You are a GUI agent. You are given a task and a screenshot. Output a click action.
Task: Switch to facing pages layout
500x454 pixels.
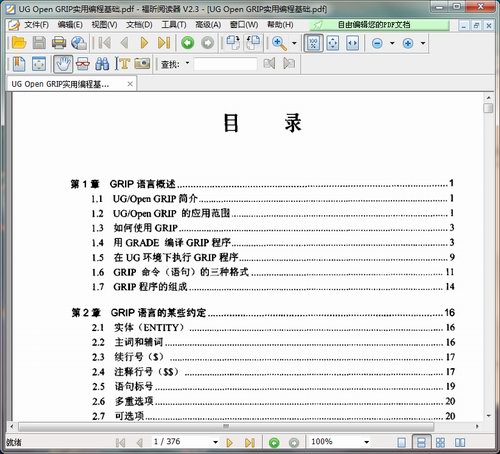460,443
